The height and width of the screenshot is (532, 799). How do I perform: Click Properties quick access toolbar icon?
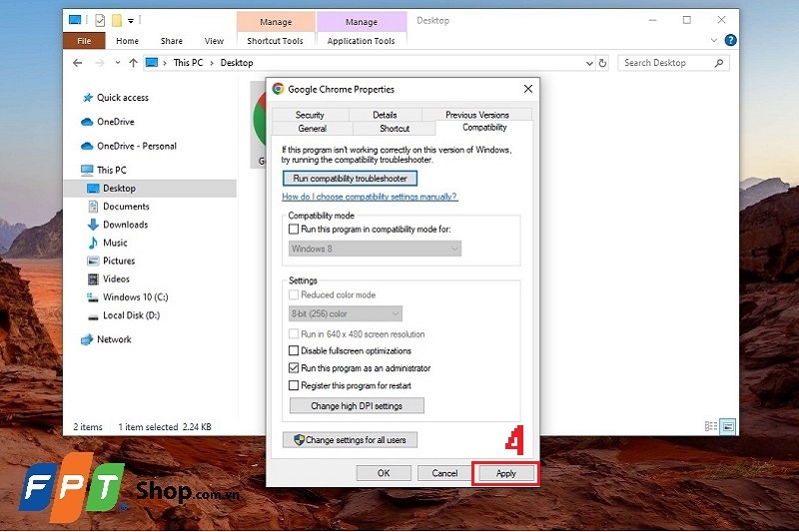pyautogui.click(x=100, y=20)
